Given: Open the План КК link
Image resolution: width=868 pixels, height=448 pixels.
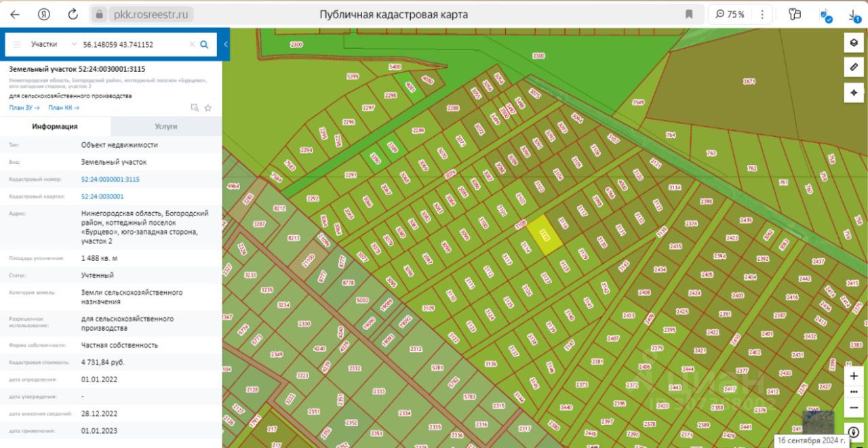Looking at the screenshot, I should [x=64, y=107].
